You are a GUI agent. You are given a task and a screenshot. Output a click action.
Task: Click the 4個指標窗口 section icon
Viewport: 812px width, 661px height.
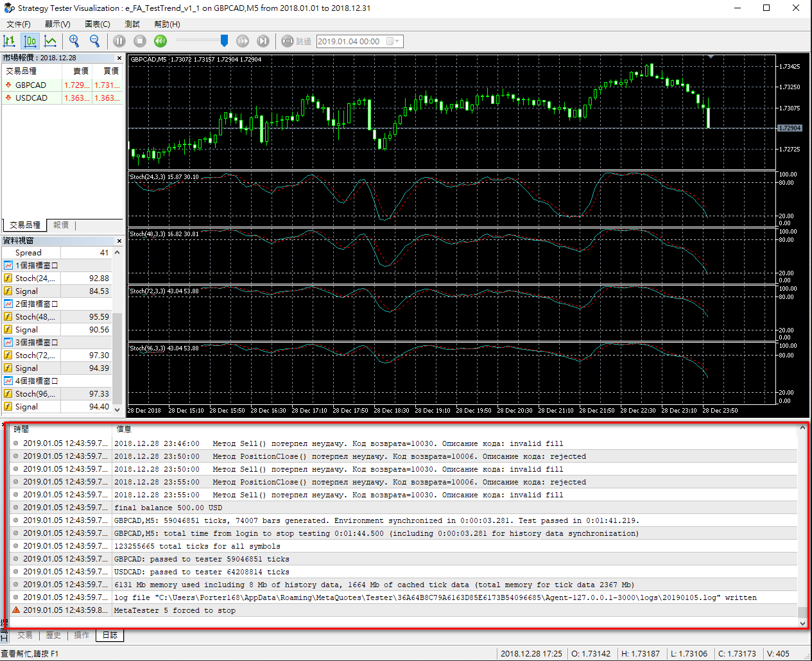(8, 381)
